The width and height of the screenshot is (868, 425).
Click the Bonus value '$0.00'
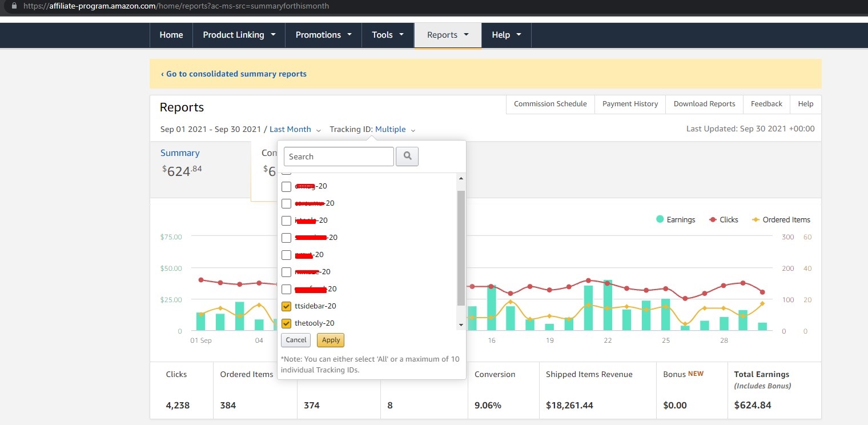(x=675, y=406)
